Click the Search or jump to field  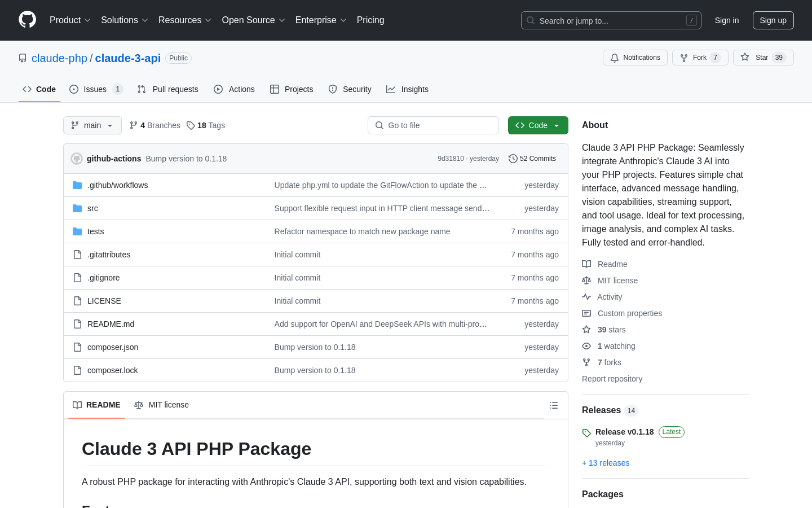611,20
